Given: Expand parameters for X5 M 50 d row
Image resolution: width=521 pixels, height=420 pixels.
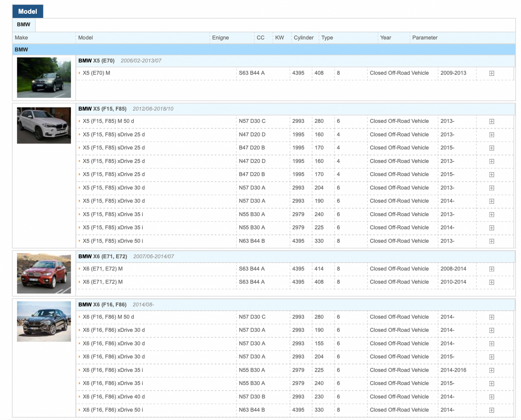Looking at the screenshot, I should [491, 121].
